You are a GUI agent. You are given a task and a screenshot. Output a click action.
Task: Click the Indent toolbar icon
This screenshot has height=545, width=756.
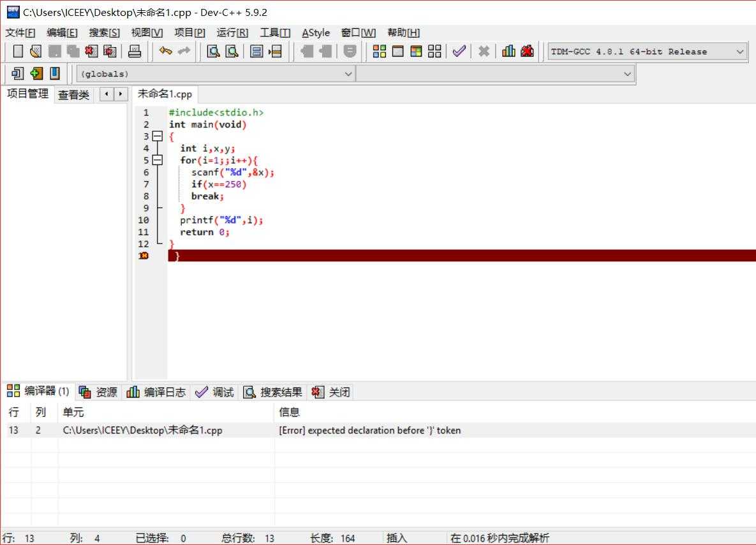307,51
